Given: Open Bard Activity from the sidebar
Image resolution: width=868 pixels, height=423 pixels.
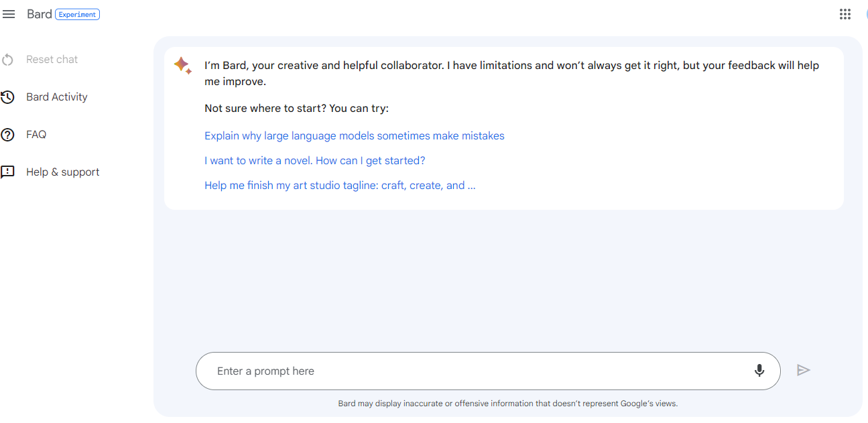Looking at the screenshot, I should [x=57, y=97].
